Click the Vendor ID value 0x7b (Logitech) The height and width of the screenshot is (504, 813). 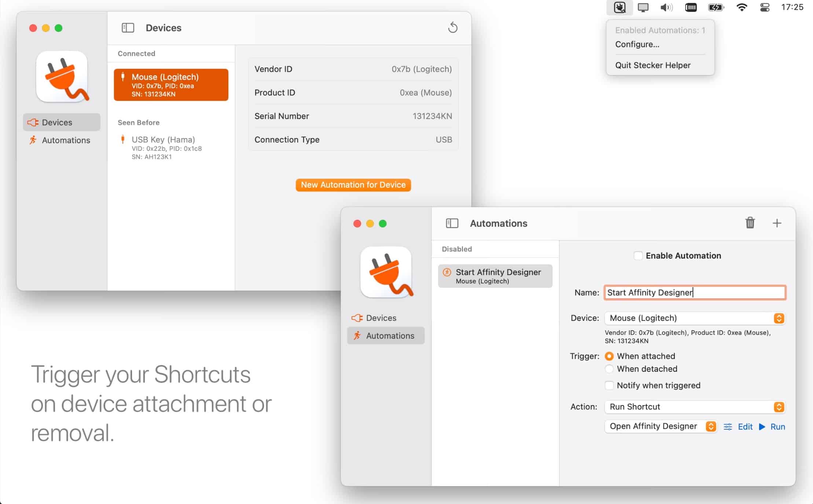(422, 69)
